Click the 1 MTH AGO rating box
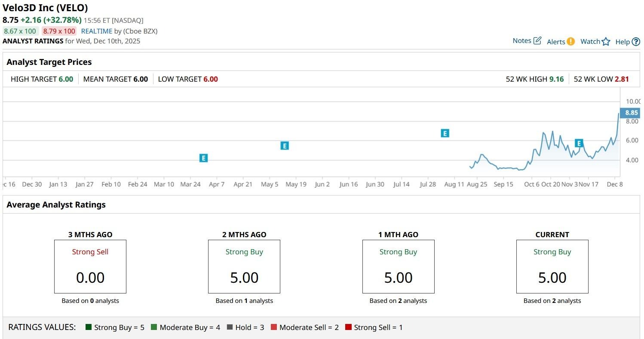This screenshot has width=644, height=339. pyautogui.click(x=399, y=266)
